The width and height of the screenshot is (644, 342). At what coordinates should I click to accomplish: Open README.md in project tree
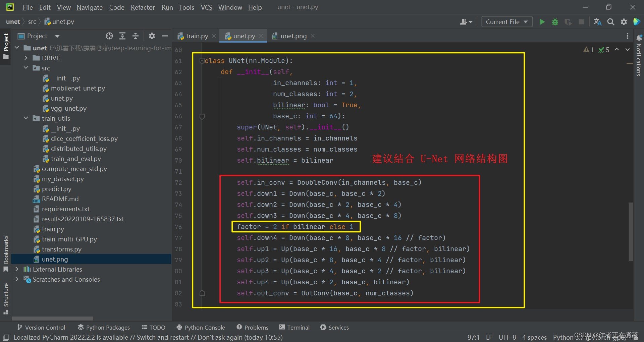(x=60, y=199)
